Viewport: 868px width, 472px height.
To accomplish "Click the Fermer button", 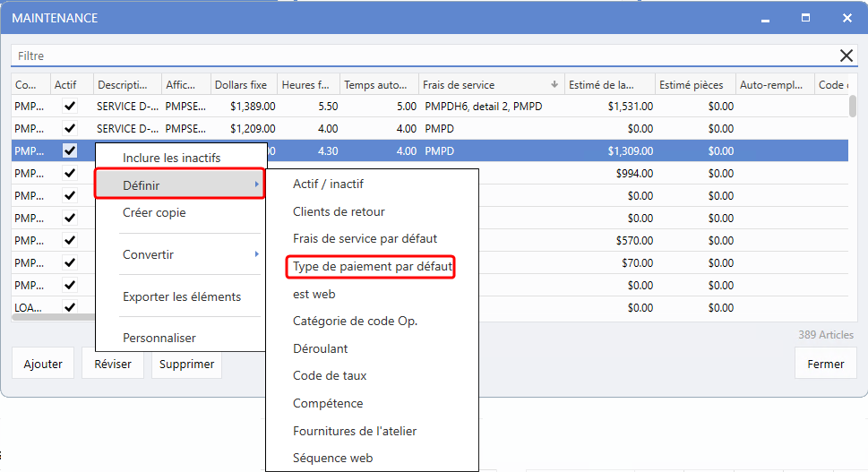I will [825, 364].
